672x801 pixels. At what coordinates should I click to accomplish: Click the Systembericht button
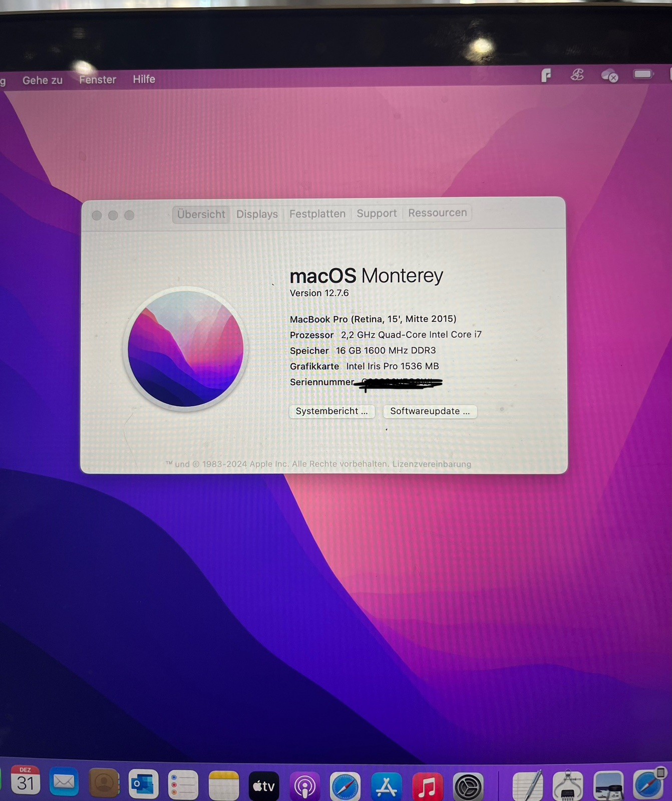tap(331, 411)
